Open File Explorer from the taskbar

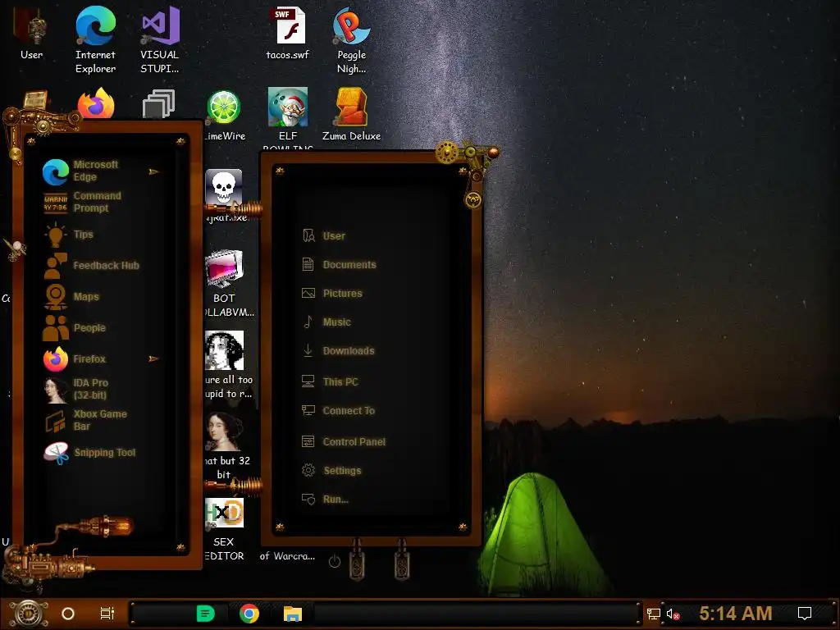(x=293, y=614)
